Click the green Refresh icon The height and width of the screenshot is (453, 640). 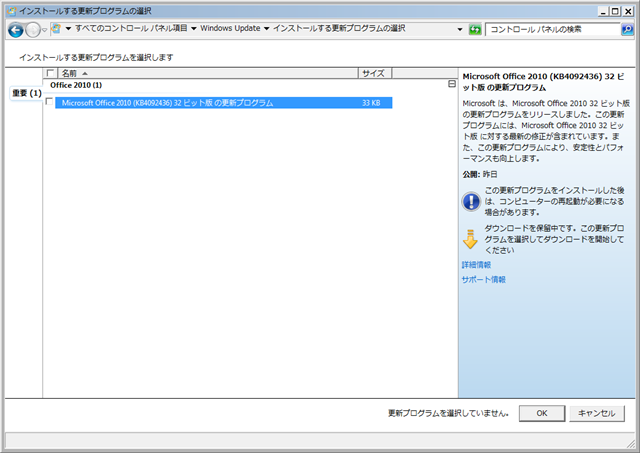click(475, 29)
